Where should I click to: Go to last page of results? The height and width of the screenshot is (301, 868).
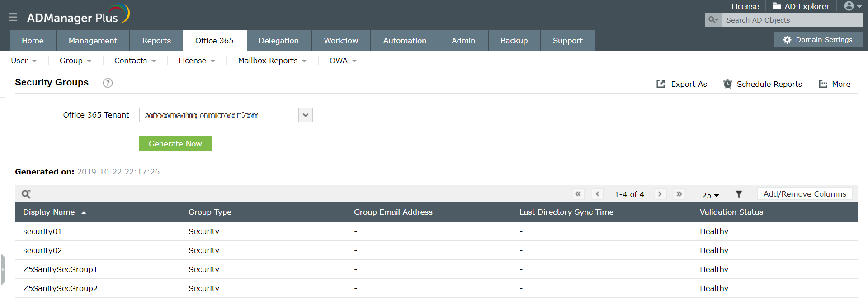[679, 194]
